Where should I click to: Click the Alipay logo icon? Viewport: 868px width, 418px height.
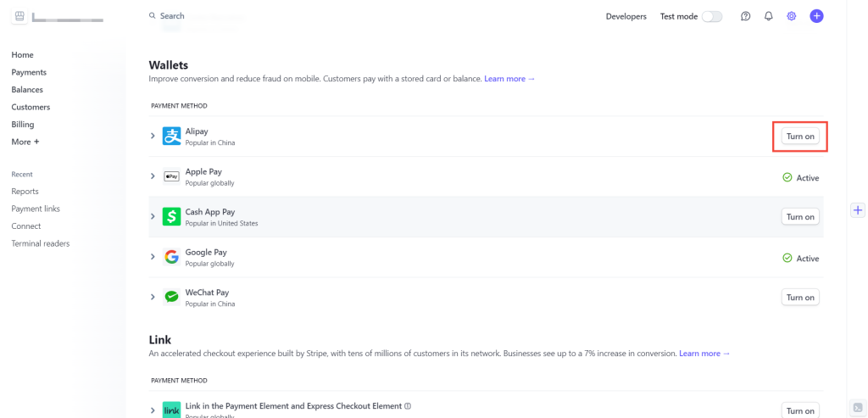pyautogui.click(x=172, y=136)
